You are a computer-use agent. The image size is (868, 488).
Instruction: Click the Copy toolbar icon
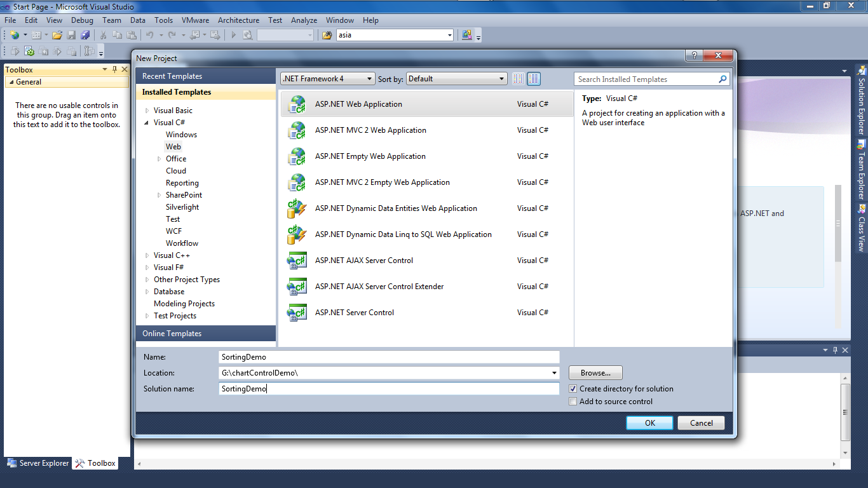(x=118, y=35)
